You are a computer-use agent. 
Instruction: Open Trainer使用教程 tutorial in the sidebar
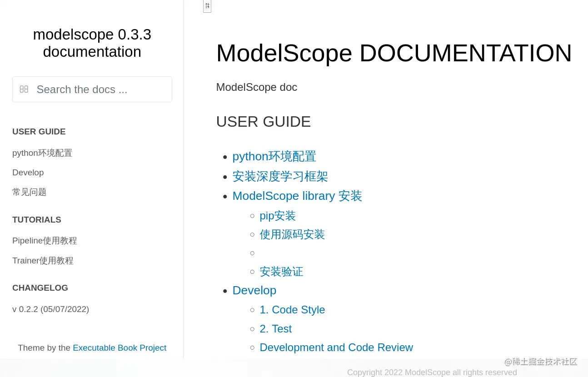point(43,261)
